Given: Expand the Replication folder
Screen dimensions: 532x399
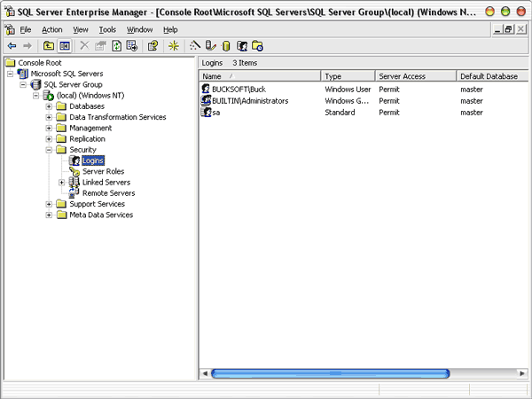Looking at the screenshot, I should (x=49, y=139).
